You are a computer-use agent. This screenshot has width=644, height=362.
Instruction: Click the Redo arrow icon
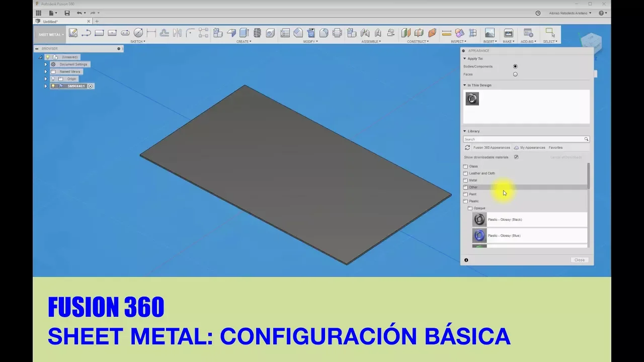tap(93, 13)
